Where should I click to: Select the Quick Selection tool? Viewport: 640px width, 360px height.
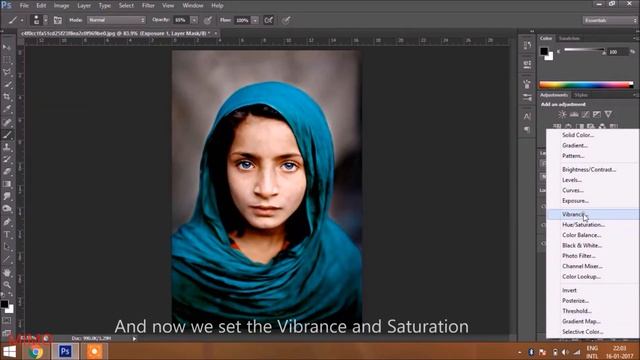pyautogui.click(x=7, y=84)
